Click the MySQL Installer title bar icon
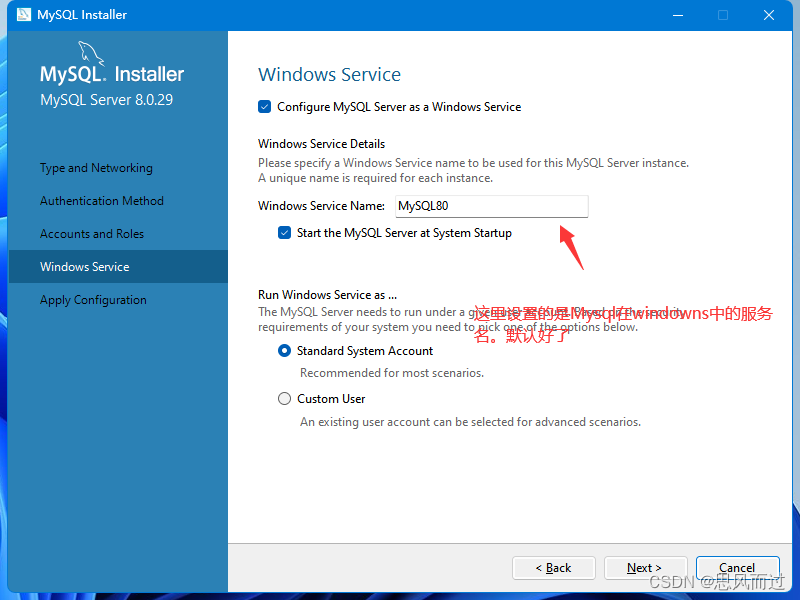 [x=23, y=15]
